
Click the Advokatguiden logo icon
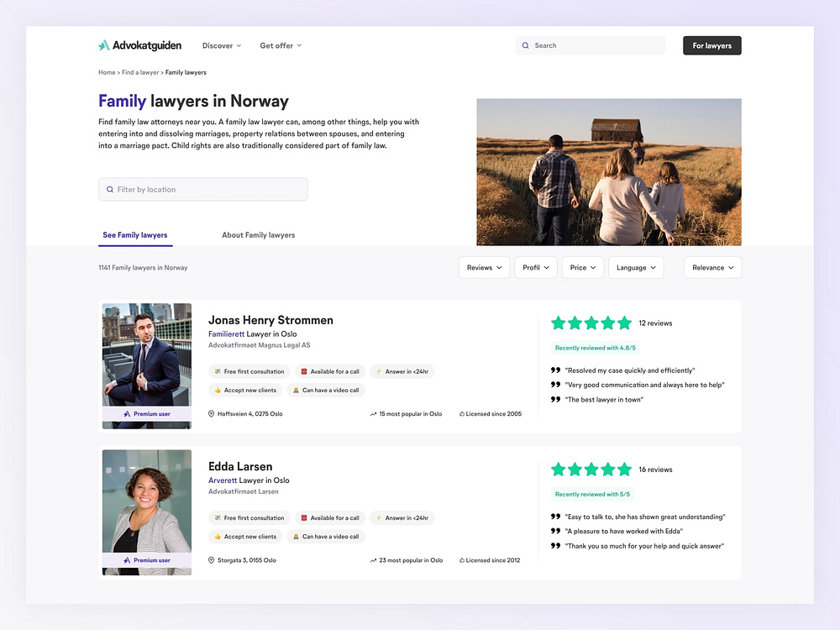coord(104,45)
